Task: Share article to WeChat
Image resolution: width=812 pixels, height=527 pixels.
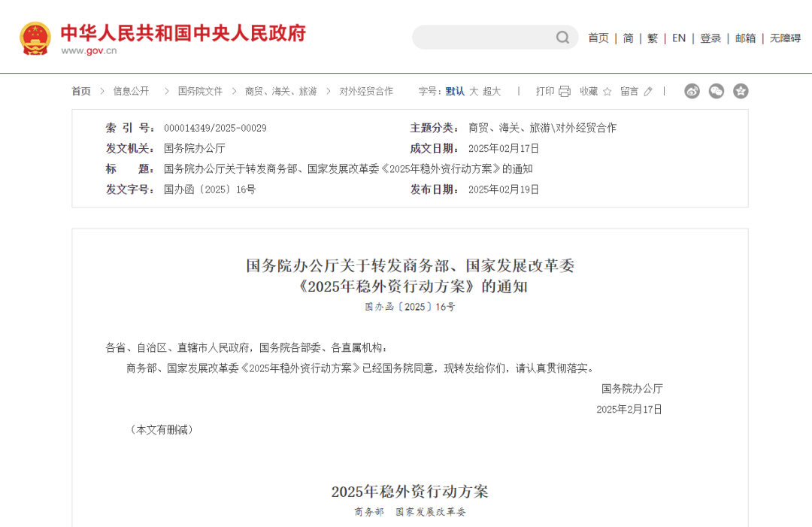Action: pyautogui.click(x=716, y=91)
